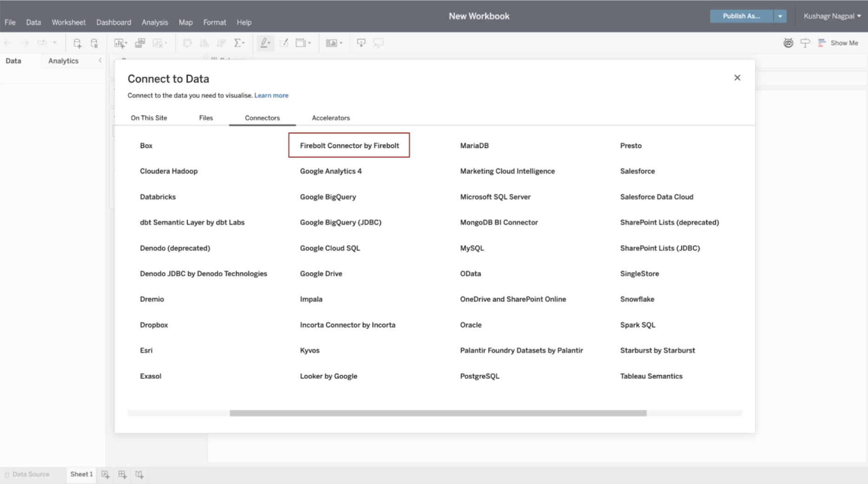This screenshot has height=484, width=868.
Task: Open the File menu
Action: (10, 22)
